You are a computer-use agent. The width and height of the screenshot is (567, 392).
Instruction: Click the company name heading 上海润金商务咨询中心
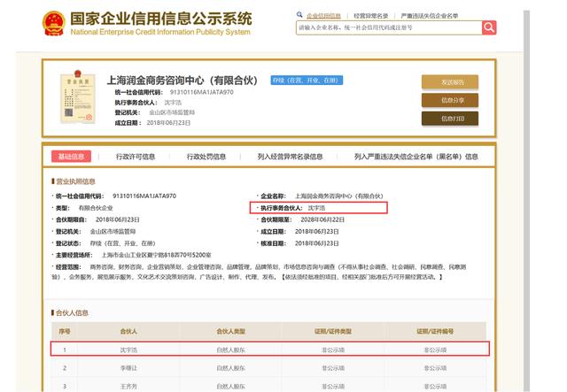183,81
